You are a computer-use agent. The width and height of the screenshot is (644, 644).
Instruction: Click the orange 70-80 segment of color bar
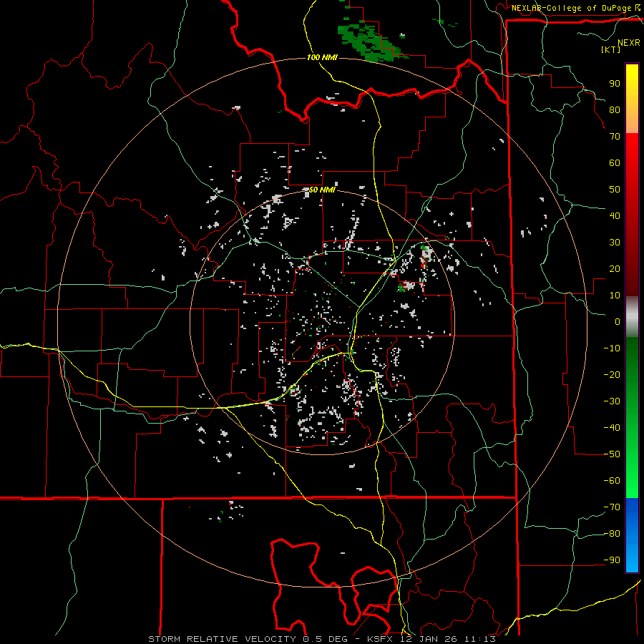632,121
